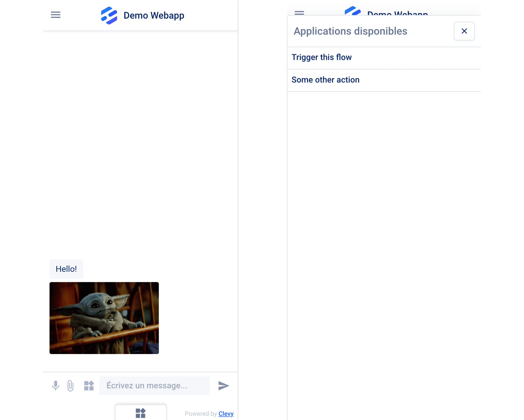
Task: Select 'Some other action' entry
Action: coord(384,80)
